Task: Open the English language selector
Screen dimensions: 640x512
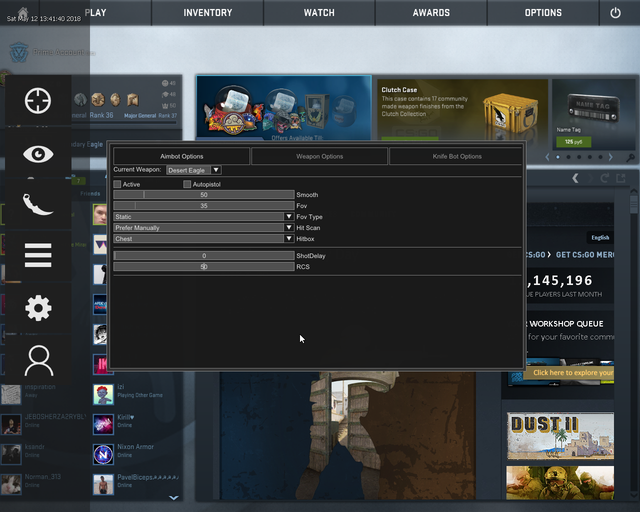Action: tap(600, 238)
